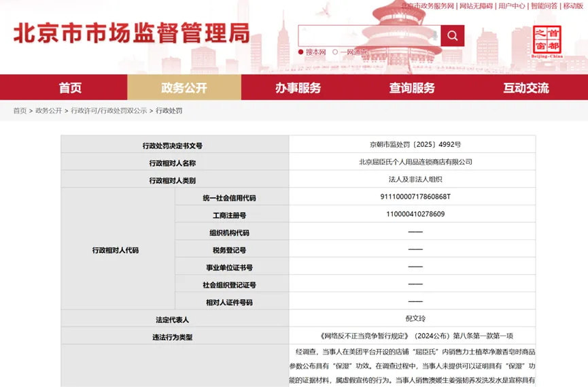Click the 违法行为类型 header cell
The width and height of the screenshot is (588, 387).
pos(175,336)
